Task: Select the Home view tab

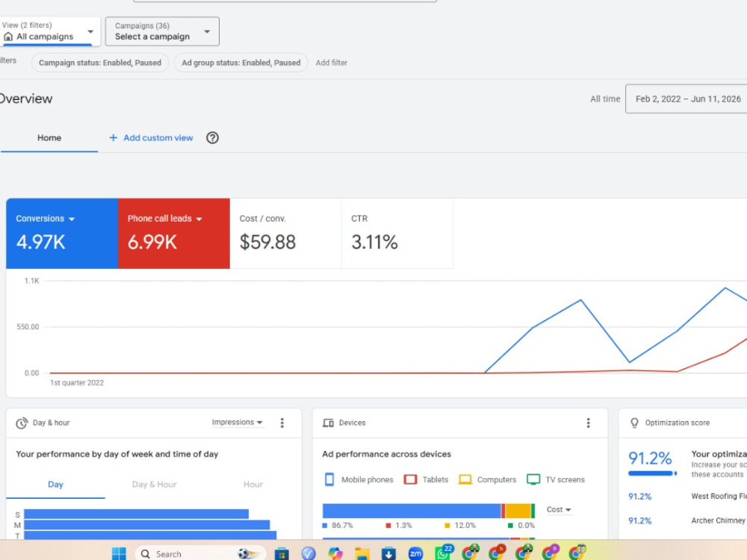Action: click(x=49, y=137)
